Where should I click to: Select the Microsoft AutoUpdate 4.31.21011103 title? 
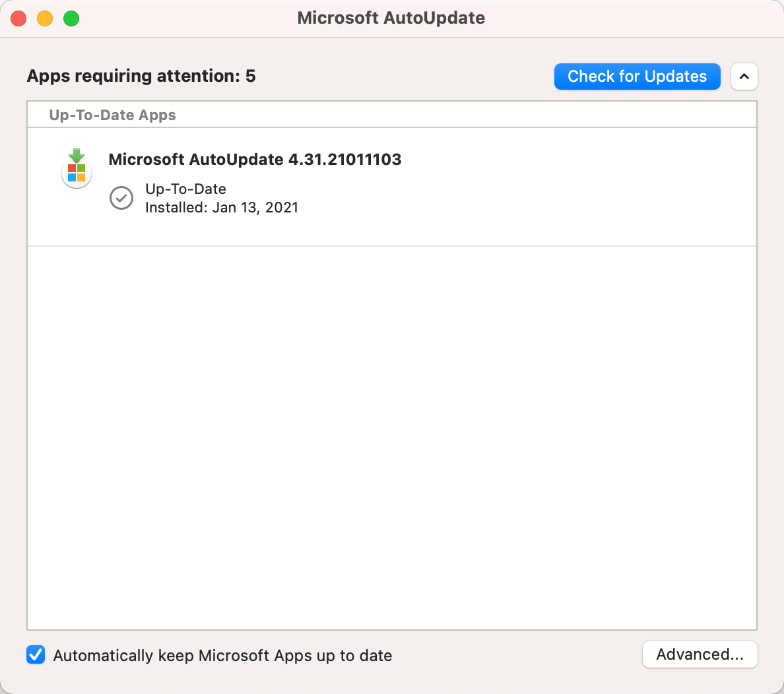[x=255, y=159]
